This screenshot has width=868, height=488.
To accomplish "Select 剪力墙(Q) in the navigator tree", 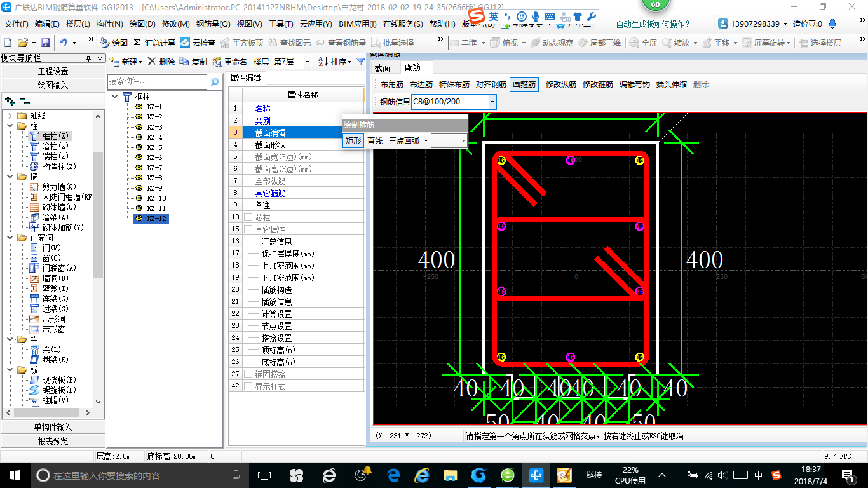I will coord(59,187).
